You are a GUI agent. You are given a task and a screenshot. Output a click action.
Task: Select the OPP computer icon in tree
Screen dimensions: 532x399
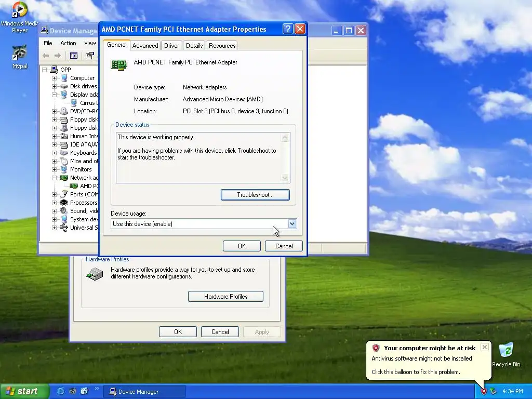pos(54,70)
